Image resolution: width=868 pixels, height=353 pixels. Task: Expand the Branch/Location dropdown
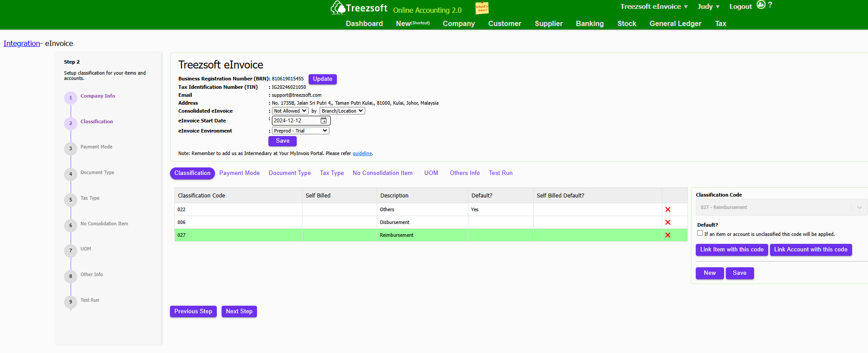(342, 111)
